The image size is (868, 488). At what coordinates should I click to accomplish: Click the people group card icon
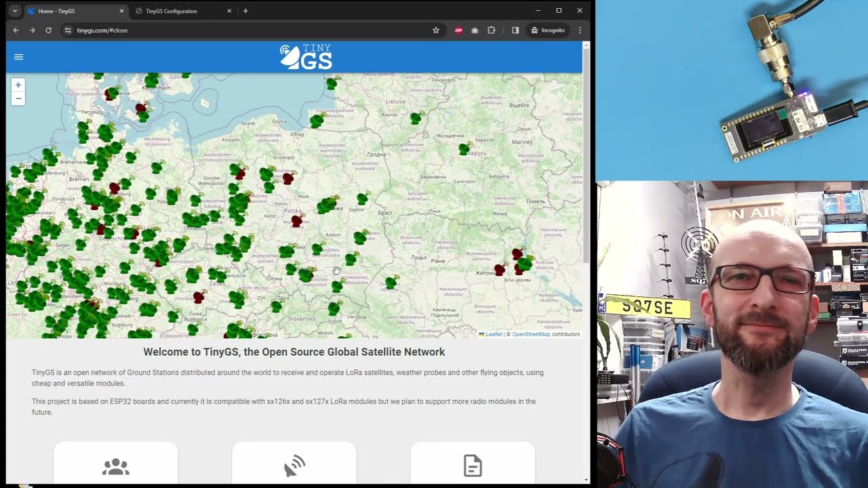115,466
